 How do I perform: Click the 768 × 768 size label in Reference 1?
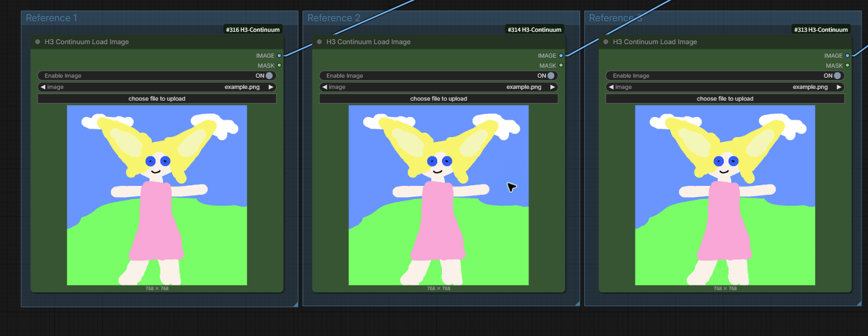point(157,288)
